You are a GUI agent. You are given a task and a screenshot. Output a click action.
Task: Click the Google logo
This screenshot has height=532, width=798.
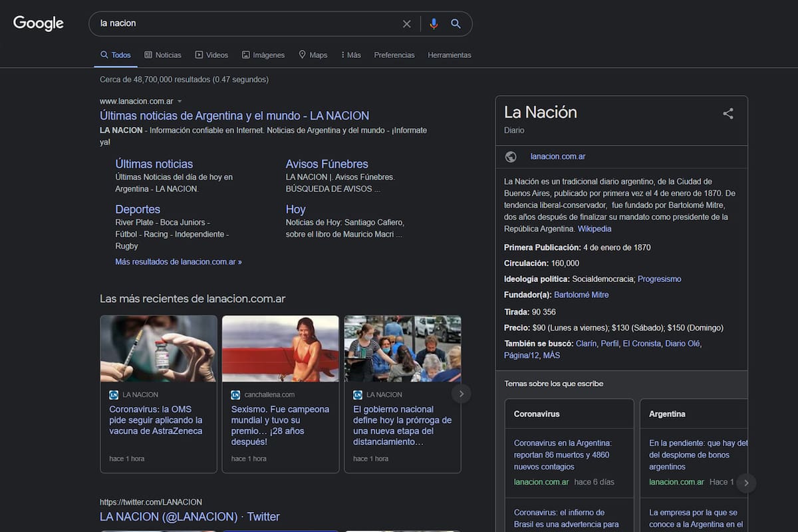[38, 23]
